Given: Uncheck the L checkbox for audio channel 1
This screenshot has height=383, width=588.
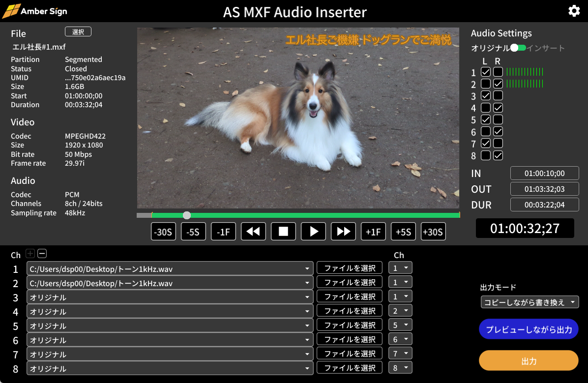Looking at the screenshot, I should tap(486, 72).
